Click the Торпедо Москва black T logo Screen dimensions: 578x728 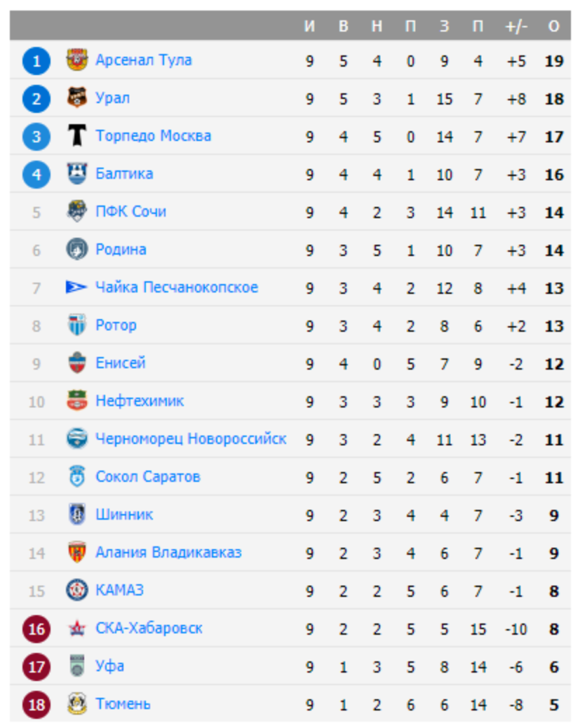[x=76, y=136]
